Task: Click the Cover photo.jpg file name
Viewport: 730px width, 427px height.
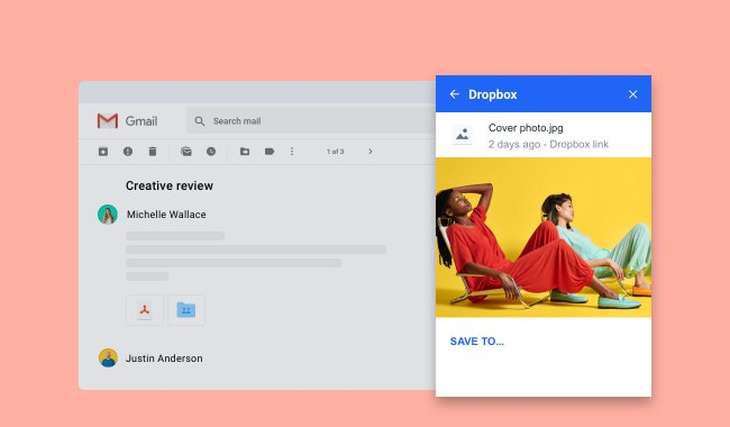Action: point(525,128)
